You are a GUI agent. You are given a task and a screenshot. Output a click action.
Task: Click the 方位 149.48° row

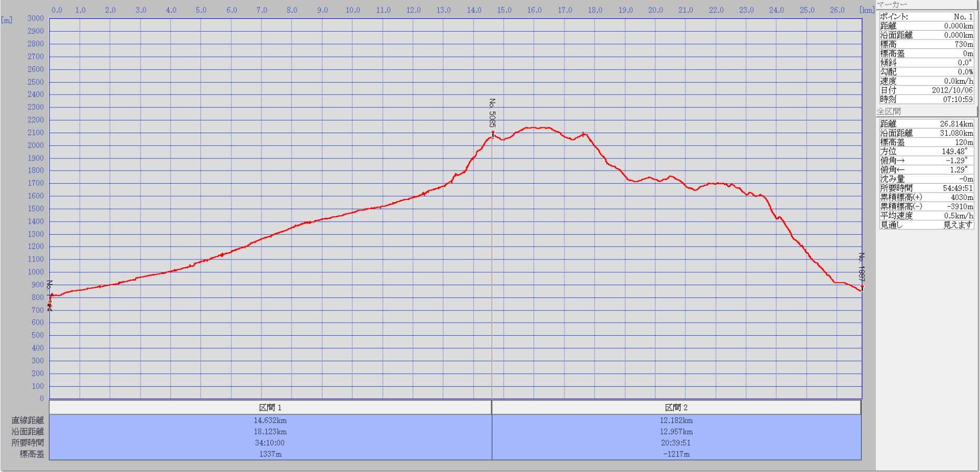926,152
